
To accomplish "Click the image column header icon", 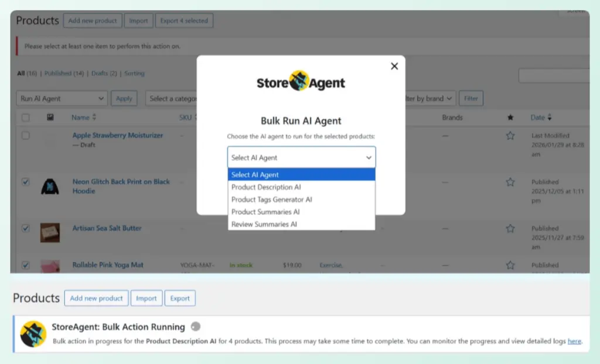I will click(50, 117).
